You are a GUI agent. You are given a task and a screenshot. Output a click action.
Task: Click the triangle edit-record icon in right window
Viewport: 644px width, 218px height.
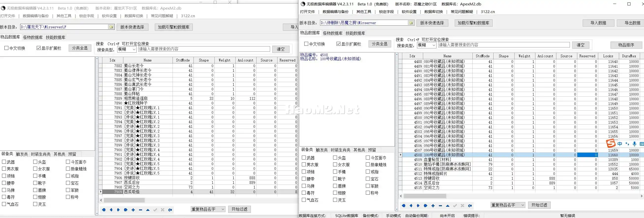[448, 206]
